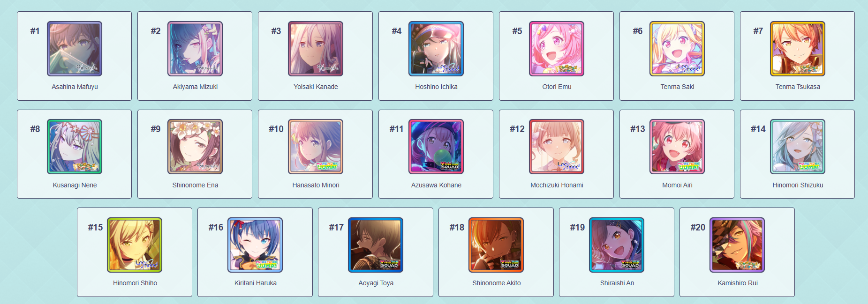
Task: Select the Mochizuki Honami thumbnail
Action: [x=557, y=147]
